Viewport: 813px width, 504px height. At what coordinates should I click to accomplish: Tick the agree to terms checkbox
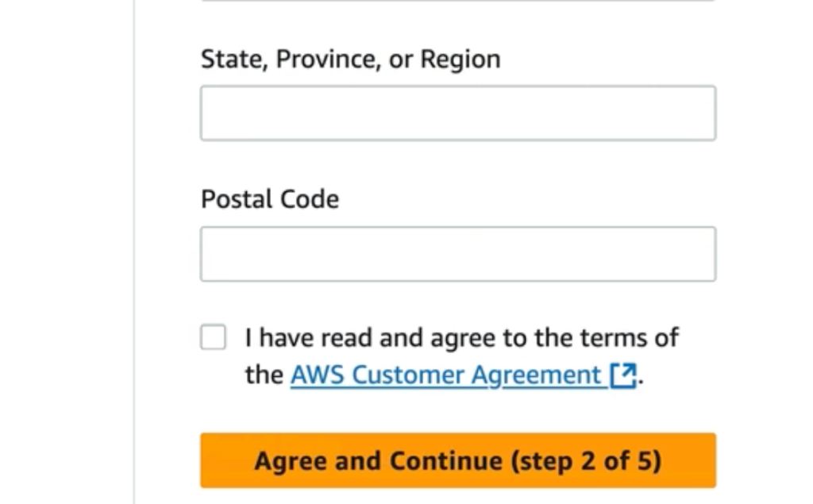pos(213,337)
